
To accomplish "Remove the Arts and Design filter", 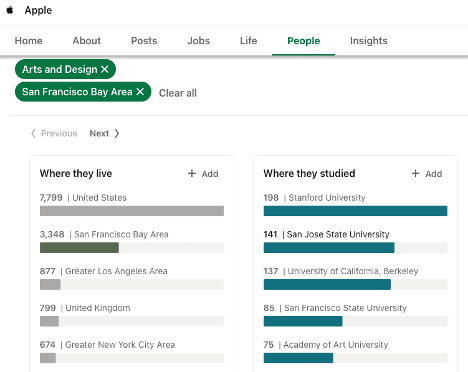I will [x=105, y=69].
